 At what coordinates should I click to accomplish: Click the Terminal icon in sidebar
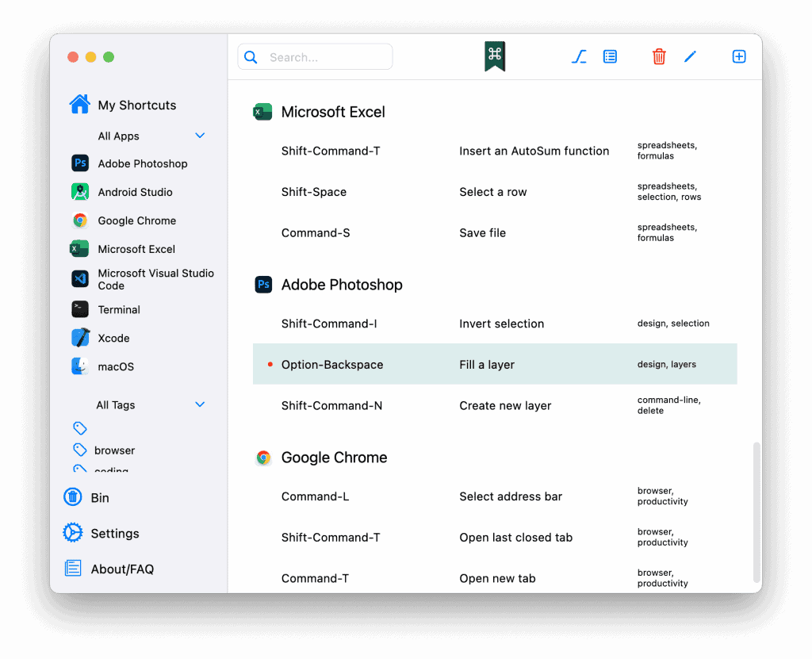point(80,309)
